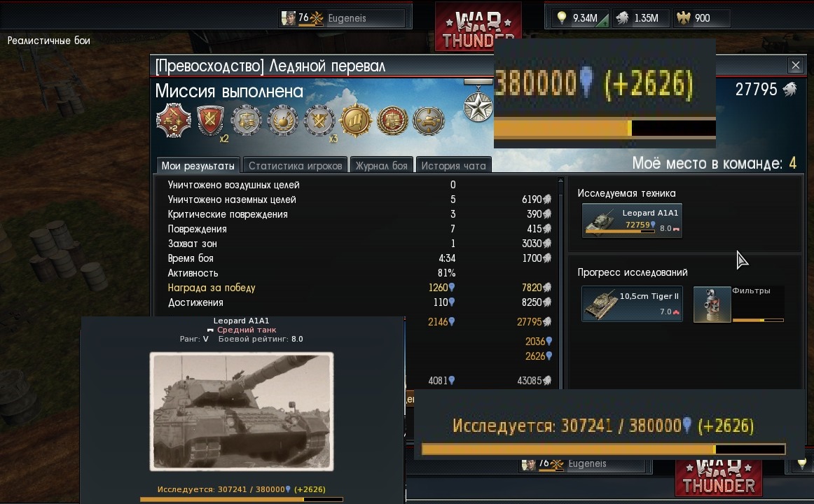Open the Журнал боя tab
The width and height of the screenshot is (814, 504).
382,165
